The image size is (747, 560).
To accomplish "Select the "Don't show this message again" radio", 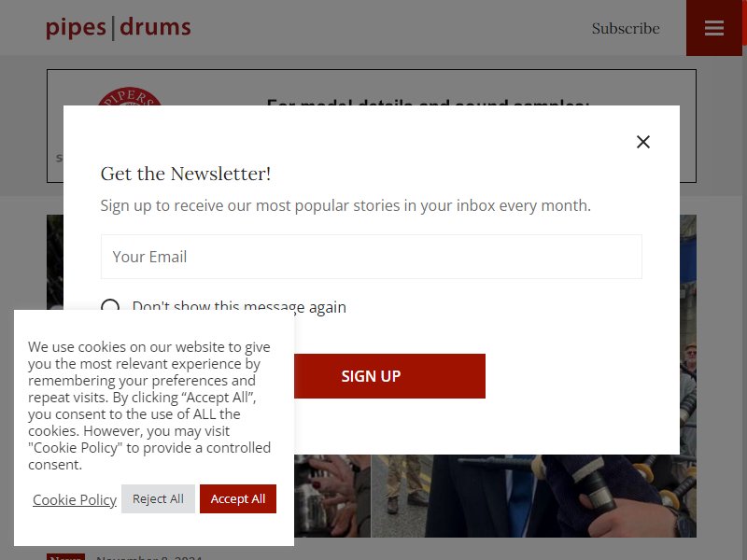I will [x=110, y=305].
